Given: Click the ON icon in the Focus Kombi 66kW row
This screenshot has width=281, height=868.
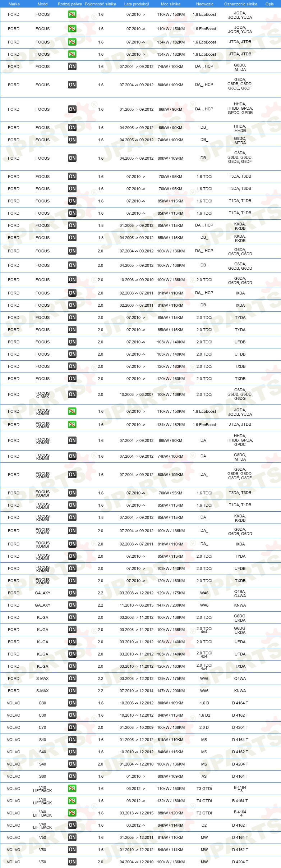Looking at the screenshot, I should pyautogui.click(x=72, y=440).
